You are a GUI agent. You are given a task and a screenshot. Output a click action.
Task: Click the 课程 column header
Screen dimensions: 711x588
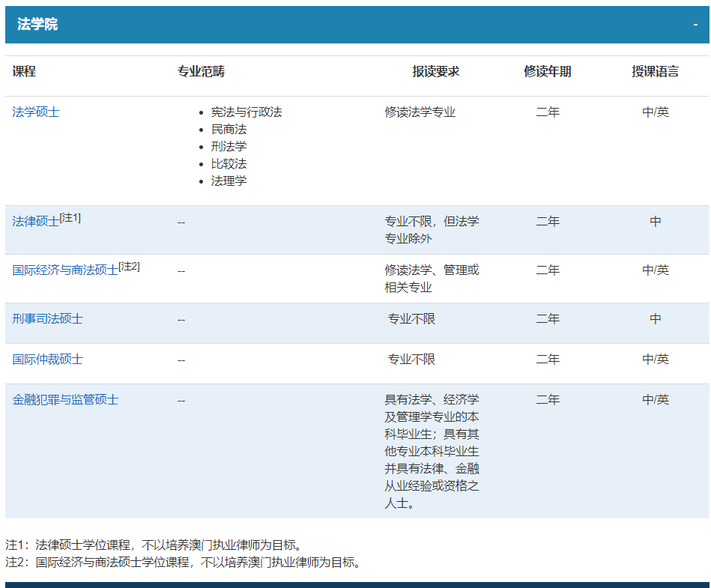(x=24, y=72)
